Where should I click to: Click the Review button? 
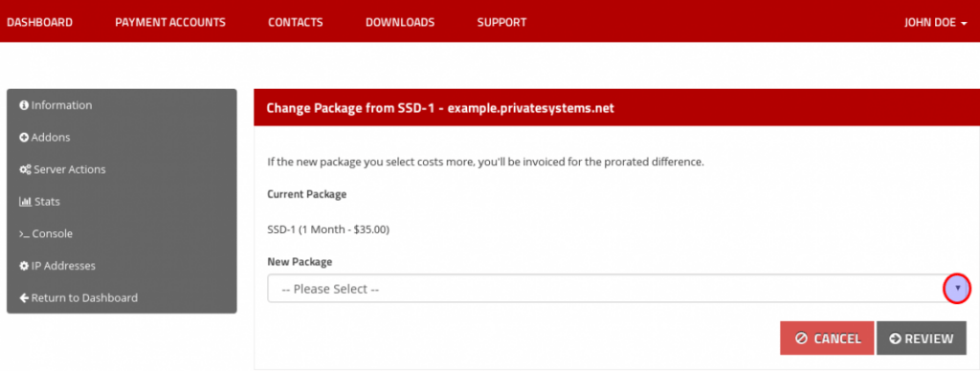coord(922,338)
